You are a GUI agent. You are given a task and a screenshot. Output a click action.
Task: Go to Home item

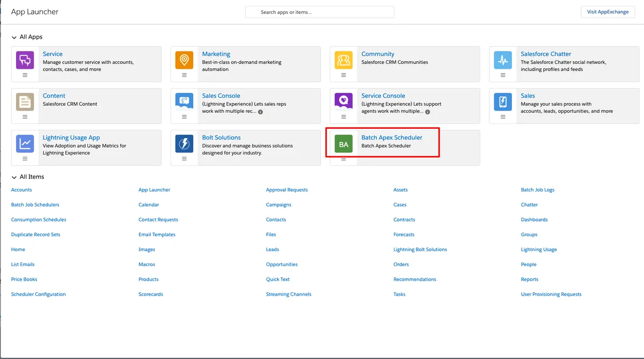pyautogui.click(x=18, y=250)
